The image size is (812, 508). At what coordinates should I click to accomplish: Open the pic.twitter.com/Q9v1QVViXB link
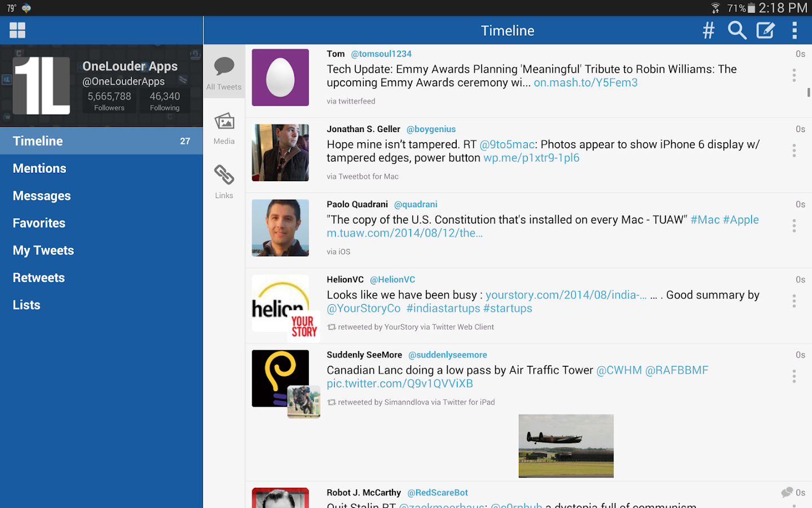pos(400,384)
